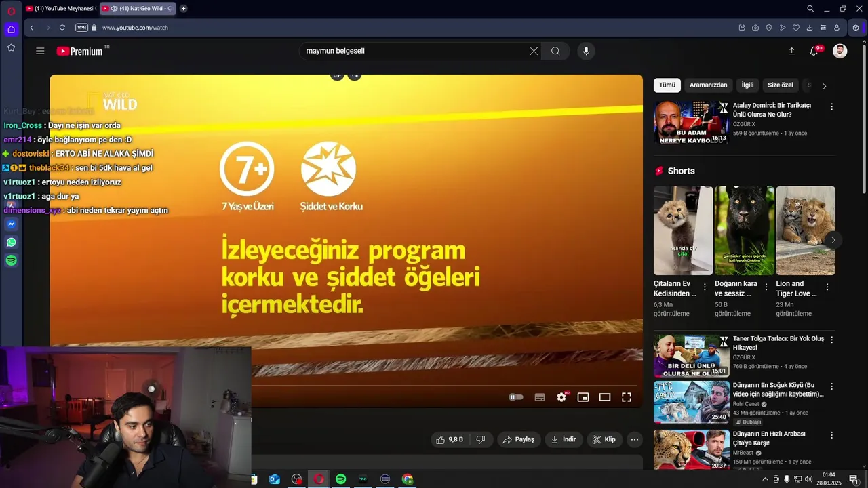Open WhatsApp in Opera sidebar
Viewport: 868px width, 488px height.
click(x=12, y=242)
